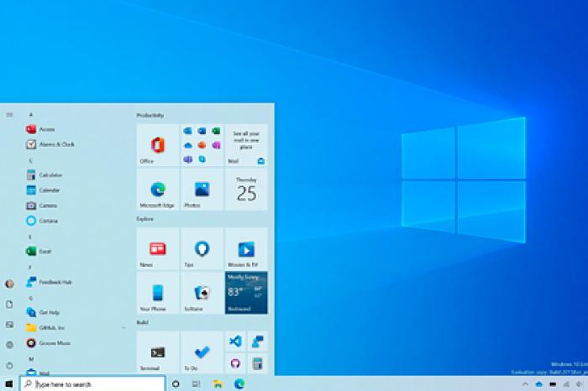Open Microsoft Edge on the taskbar
Viewport: 588px width, 391px height.
pyautogui.click(x=239, y=384)
